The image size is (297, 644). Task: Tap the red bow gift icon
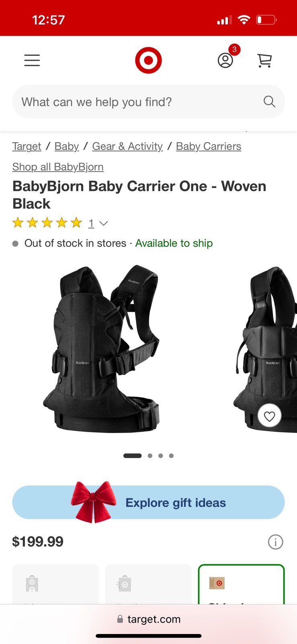[x=93, y=502]
